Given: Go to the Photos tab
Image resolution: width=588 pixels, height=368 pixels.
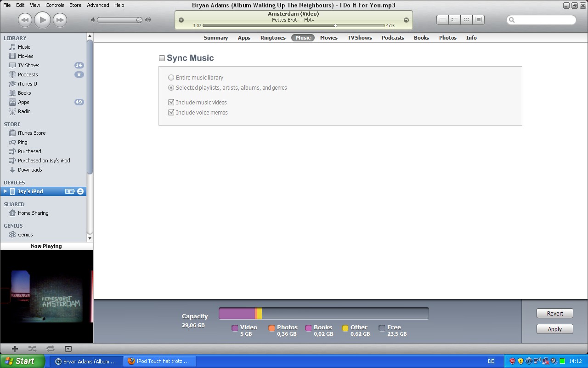Looking at the screenshot, I should (447, 38).
